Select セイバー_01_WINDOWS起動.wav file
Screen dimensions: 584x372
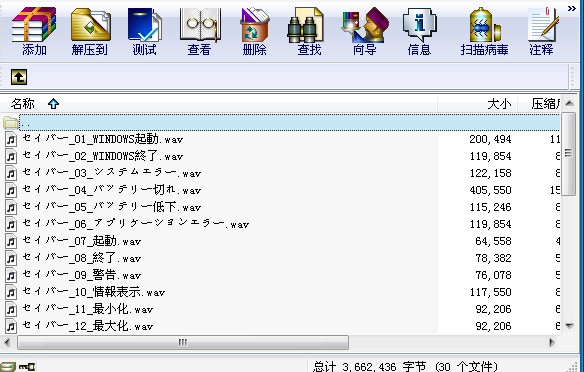pos(103,139)
